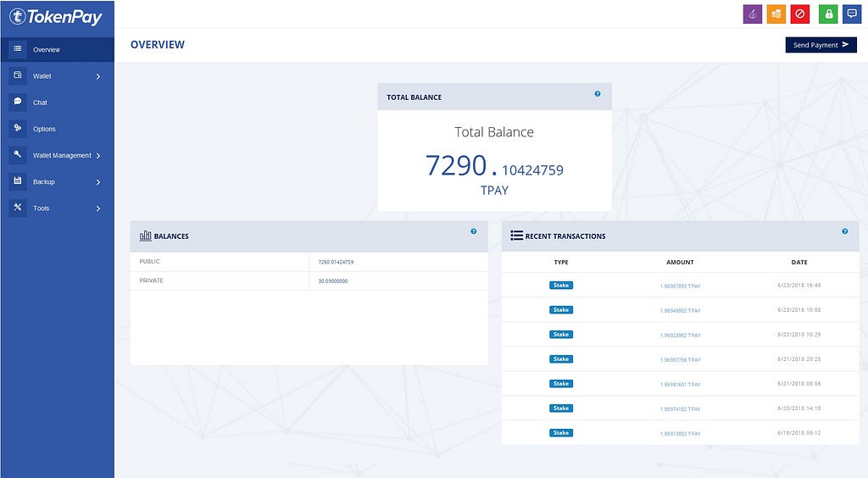This screenshot has height=478, width=868.
Task: Click the PUBLIC row label
Action: coord(149,261)
